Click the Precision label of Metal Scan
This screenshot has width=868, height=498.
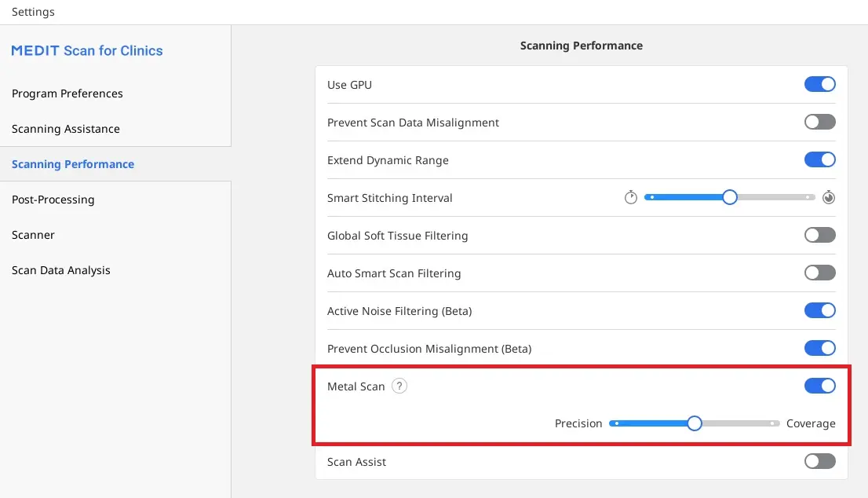tap(578, 423)
